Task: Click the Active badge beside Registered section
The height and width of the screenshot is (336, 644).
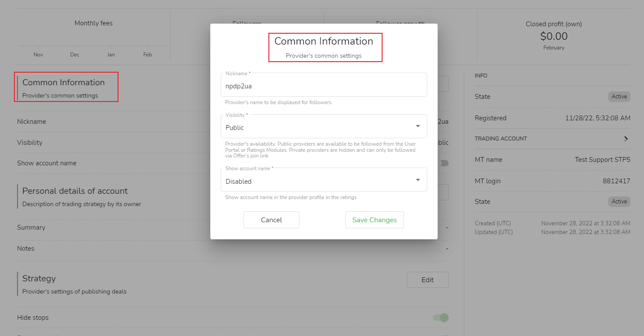Action: point(619,97)
